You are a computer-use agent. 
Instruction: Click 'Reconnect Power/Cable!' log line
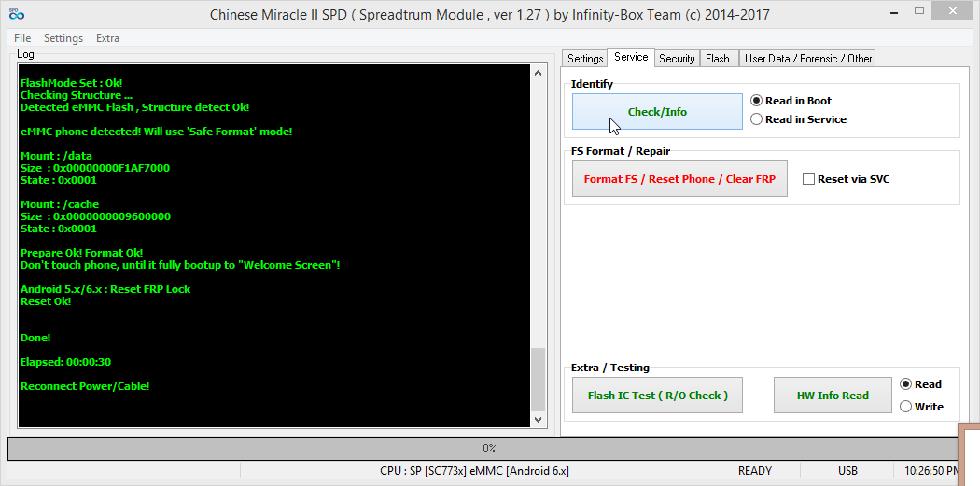tap(85, 386)
